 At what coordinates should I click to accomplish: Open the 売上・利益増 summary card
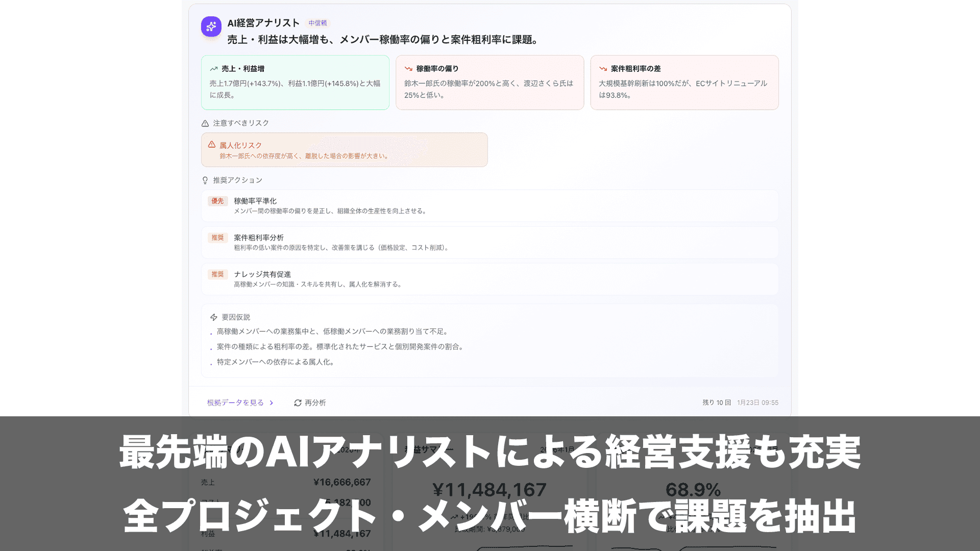click(x=295, y=82)
